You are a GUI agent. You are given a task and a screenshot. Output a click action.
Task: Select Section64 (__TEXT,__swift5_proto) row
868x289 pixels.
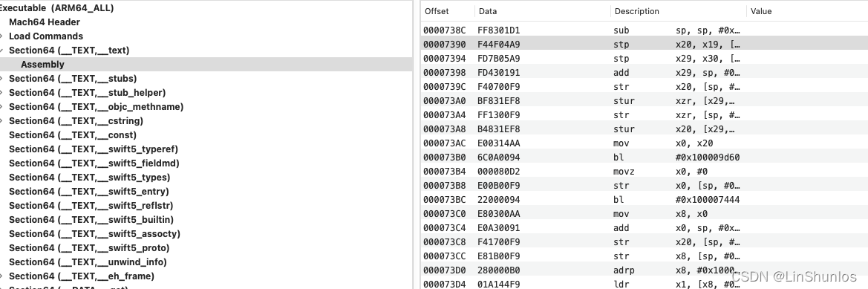click(x=89, y=248)
